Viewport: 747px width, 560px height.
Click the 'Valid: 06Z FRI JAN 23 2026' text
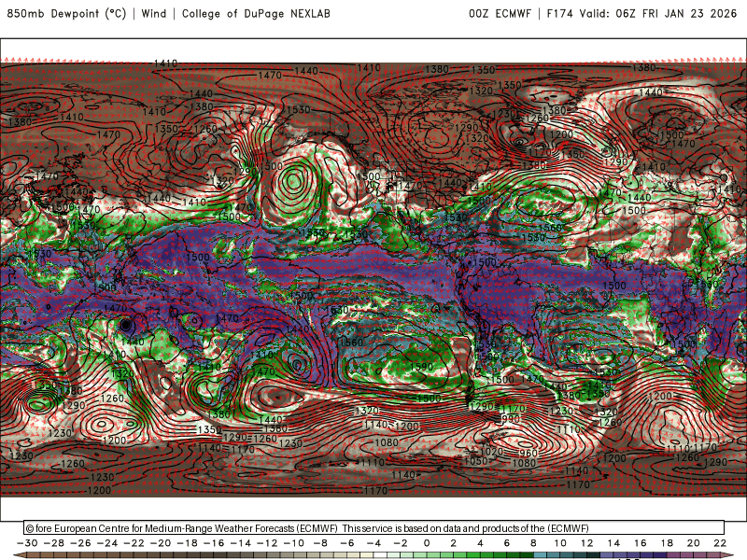point(658,13)
